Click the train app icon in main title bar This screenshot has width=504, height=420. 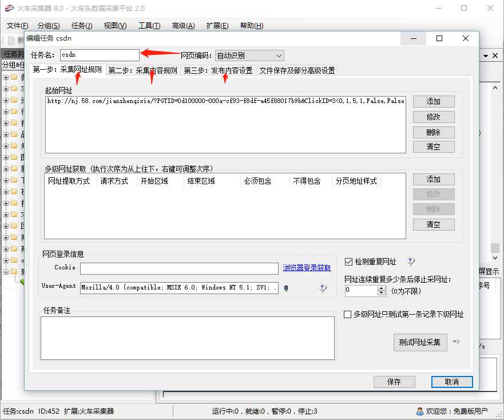[x=9, y=8]
